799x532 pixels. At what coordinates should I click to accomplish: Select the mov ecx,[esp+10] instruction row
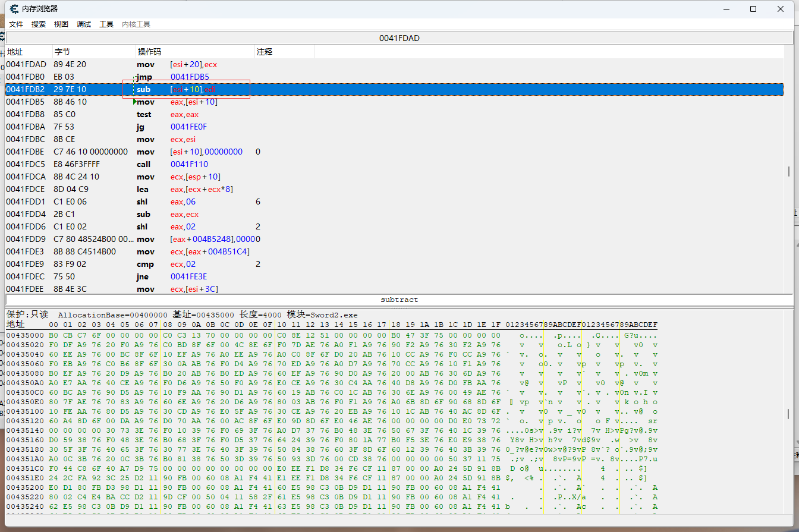click(394, 177)
